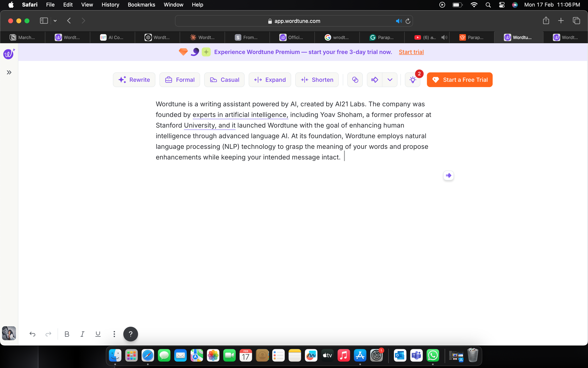Viewport: 588px width, 368px height.
Task: Open Siri from menu bar
Action: [x=515, y=5]
